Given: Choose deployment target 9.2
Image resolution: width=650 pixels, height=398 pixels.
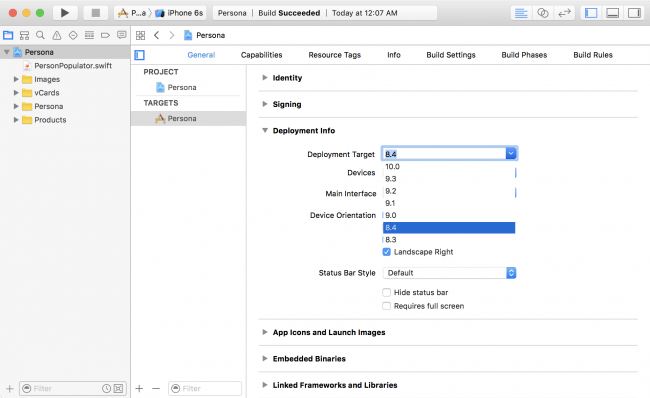Looking at the screenshot, I should 449,191.
